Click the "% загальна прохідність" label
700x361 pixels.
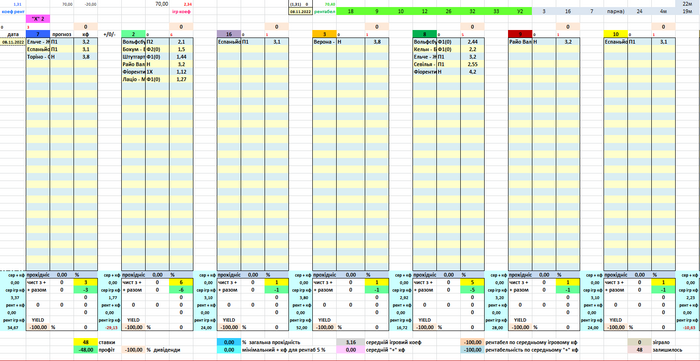pyautogui.click(x=271, y=341)
